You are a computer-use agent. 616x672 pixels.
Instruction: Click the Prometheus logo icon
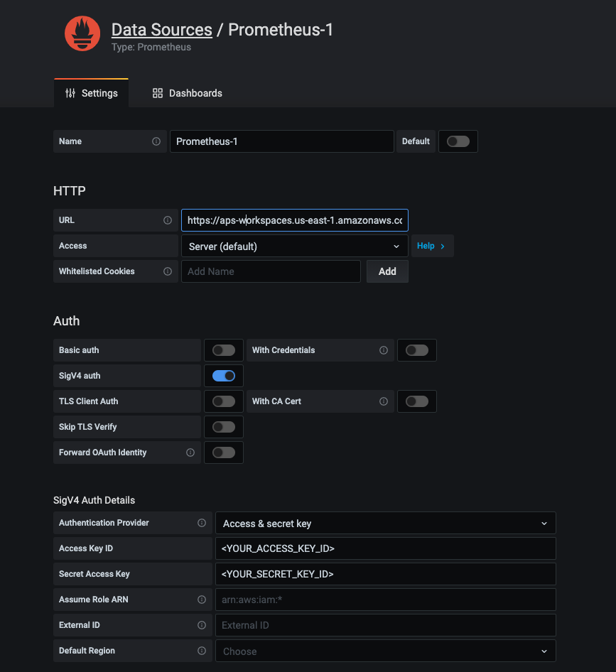click(82, 33)
